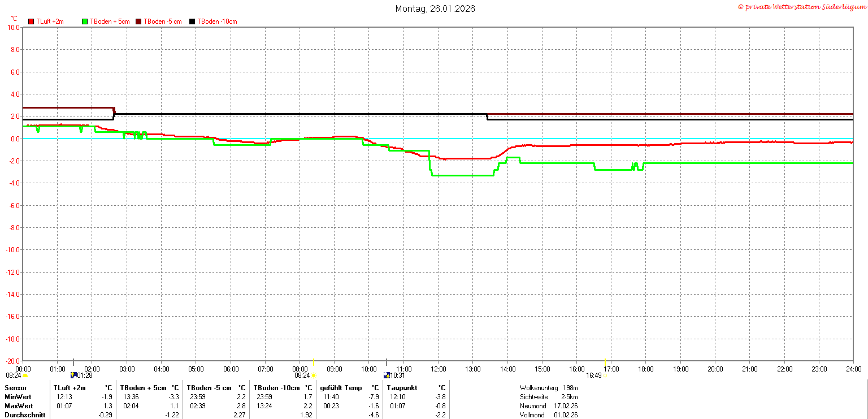This screenshot has width=868, height=419.
Task: Click the yellow sunrise marker on the time axis
Action: pyautogui.click(x=314, y=362)
